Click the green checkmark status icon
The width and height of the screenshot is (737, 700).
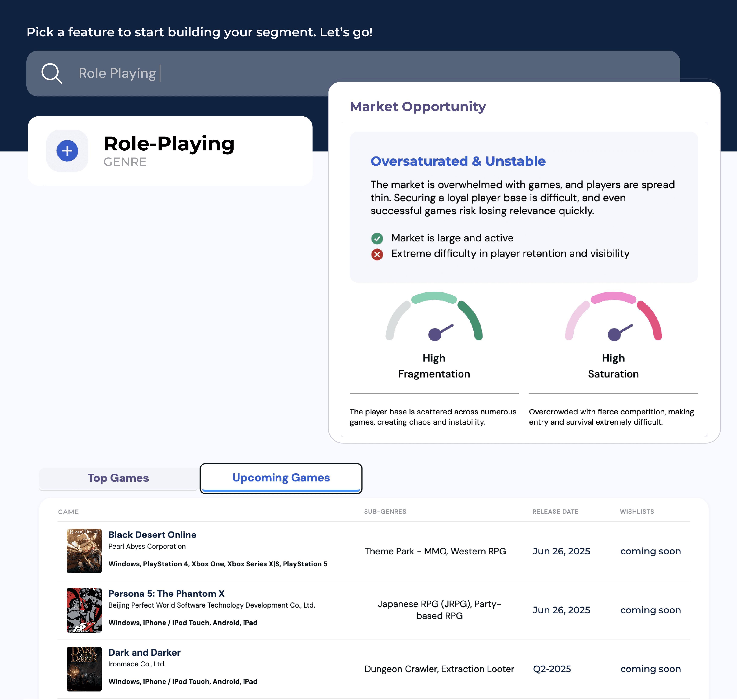point(377,238)
